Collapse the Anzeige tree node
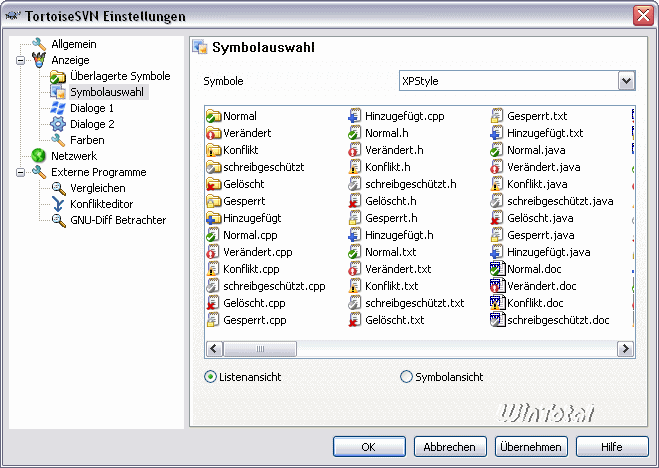This screenshot has height=468, width=659. coord(20,60)
